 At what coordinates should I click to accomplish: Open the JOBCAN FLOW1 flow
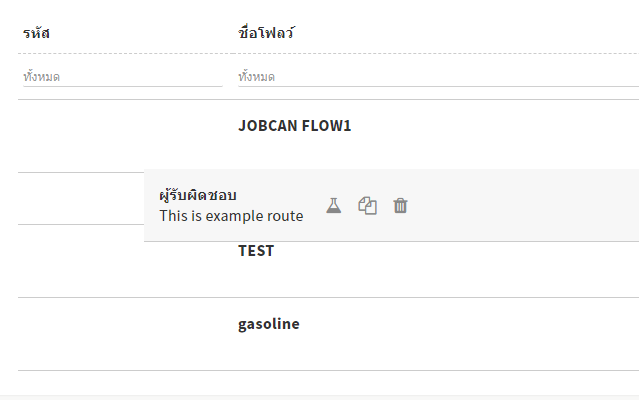click(x=294, y=126)
